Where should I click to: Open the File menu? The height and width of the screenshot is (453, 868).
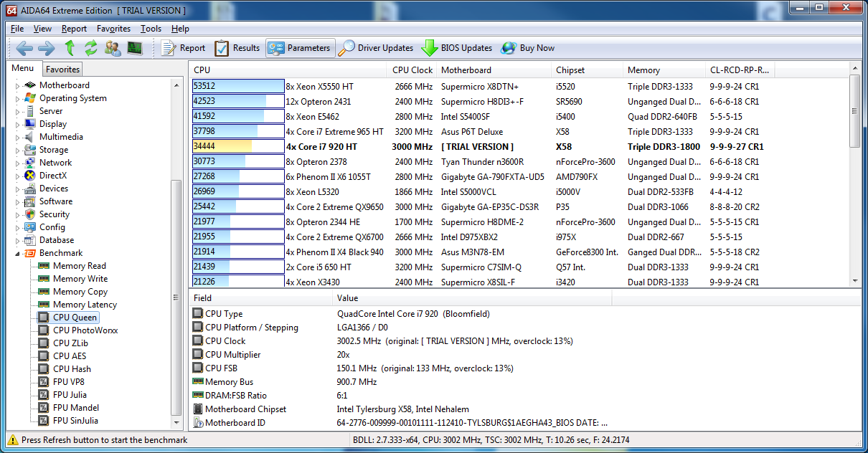(x=17, y=29)
